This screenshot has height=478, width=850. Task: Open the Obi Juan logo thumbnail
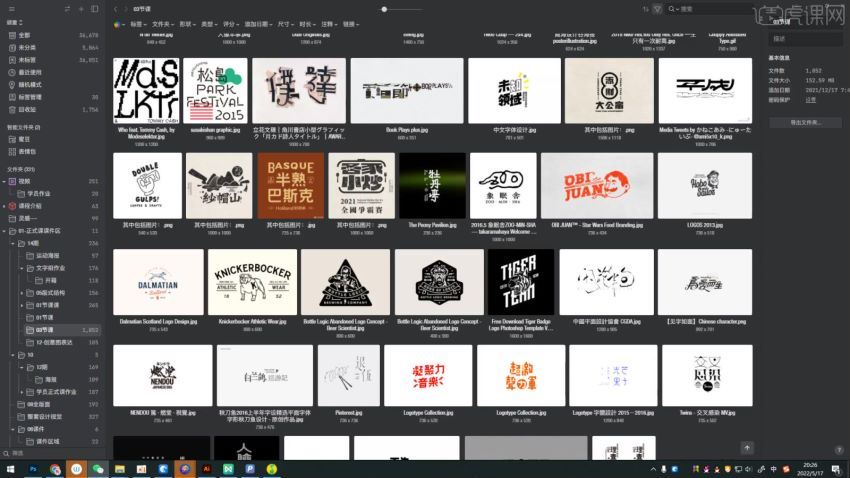point(597,186)
